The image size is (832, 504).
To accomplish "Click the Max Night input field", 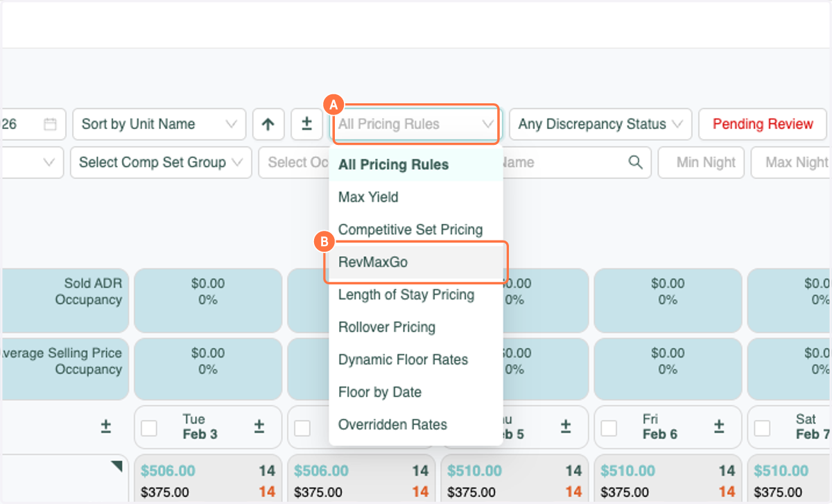I will (792, 162).
